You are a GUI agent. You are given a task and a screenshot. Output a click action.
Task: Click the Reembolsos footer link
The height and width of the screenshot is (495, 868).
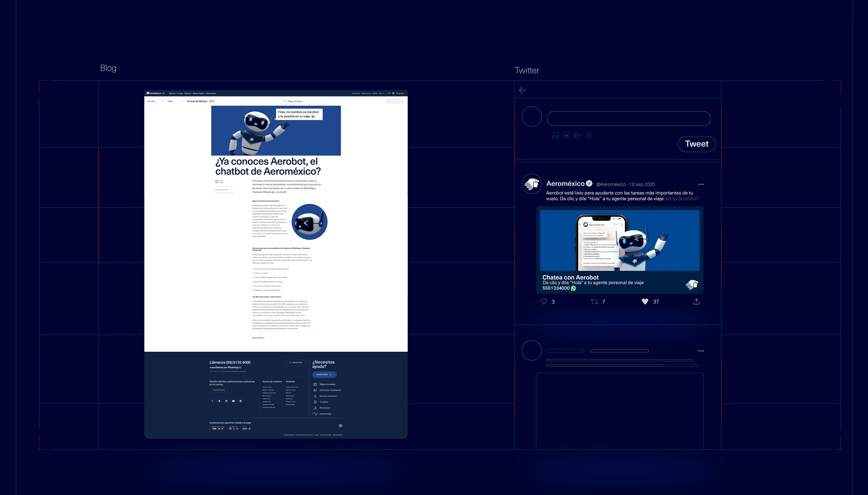pyautogui.click(x=324, y=408)
